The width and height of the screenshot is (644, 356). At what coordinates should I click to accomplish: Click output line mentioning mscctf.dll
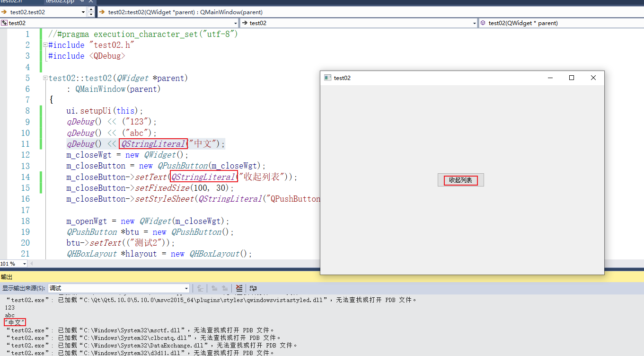click(140, 330)
